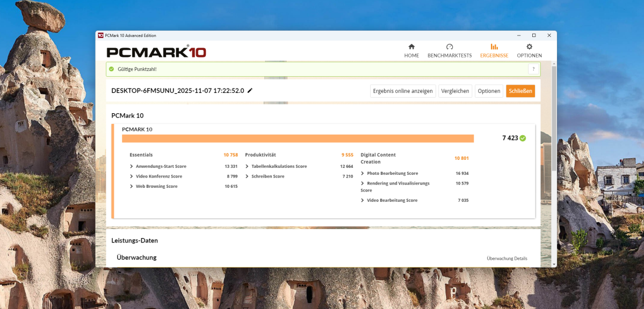Expand the Tabellenkalkulations Score details

point(248,166)
